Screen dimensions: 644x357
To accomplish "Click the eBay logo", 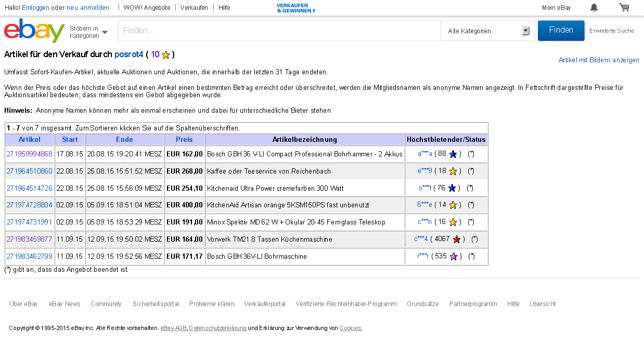I will click(x=34, y=31).
